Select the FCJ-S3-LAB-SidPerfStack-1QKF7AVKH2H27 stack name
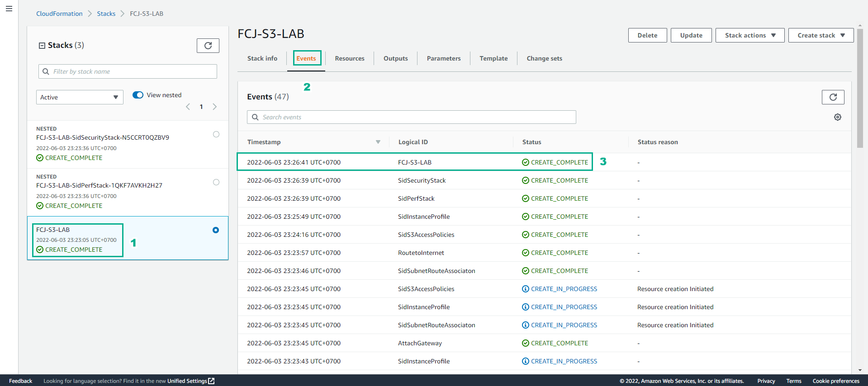Screen dimensions: 868x386 [x=99, y=185]
